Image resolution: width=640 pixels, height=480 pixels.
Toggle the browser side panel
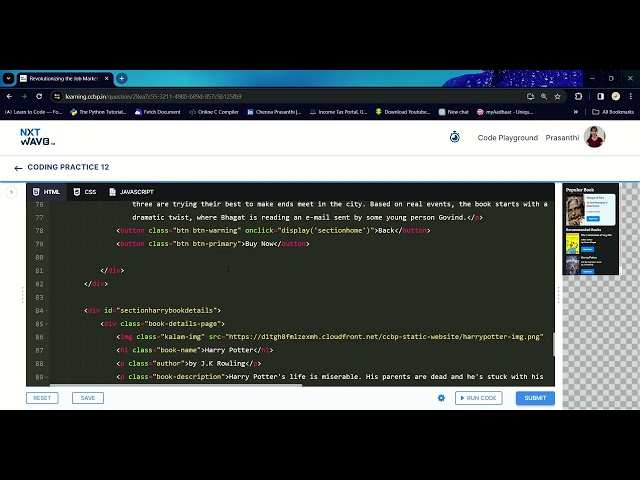(x=600, y=96)
